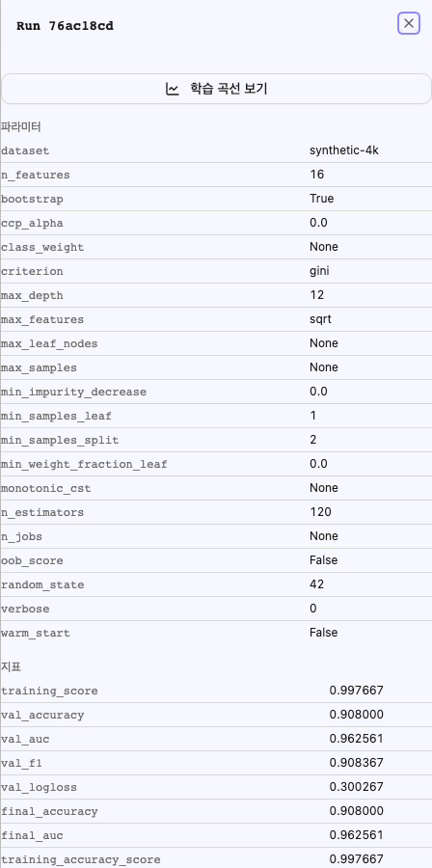Screen dimensions: 432x868
Task: Click the random_state value 42
Action: 317,584
